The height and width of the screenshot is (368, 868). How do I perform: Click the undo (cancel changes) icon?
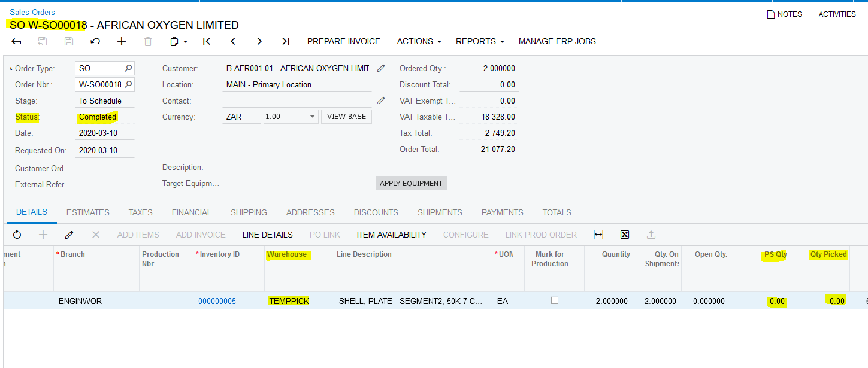(x=95, y=41)
